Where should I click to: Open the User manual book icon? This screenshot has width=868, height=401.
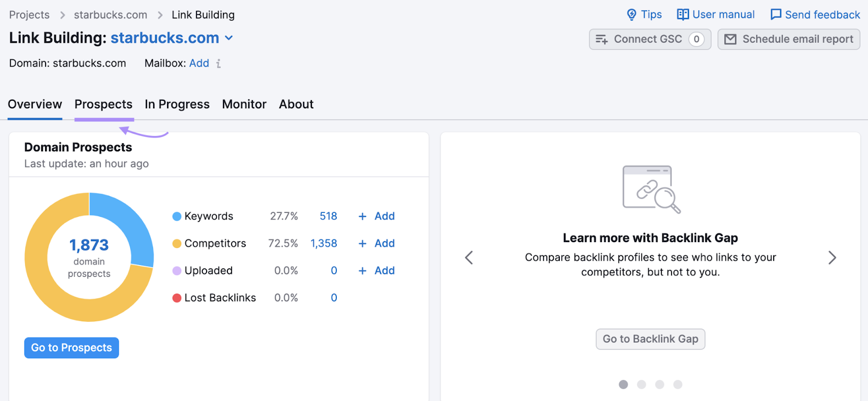(682, 15)
